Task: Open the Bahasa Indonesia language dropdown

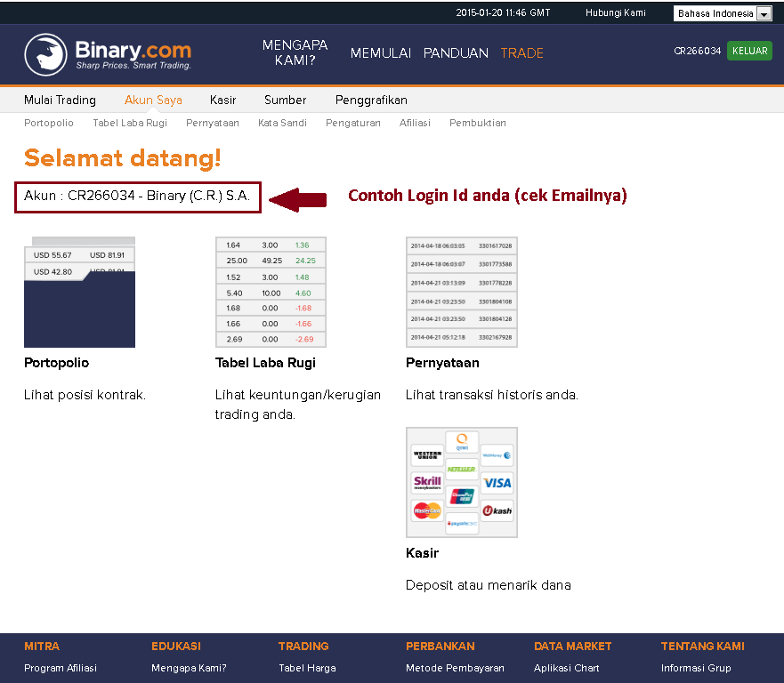Action: coord(723,13)
